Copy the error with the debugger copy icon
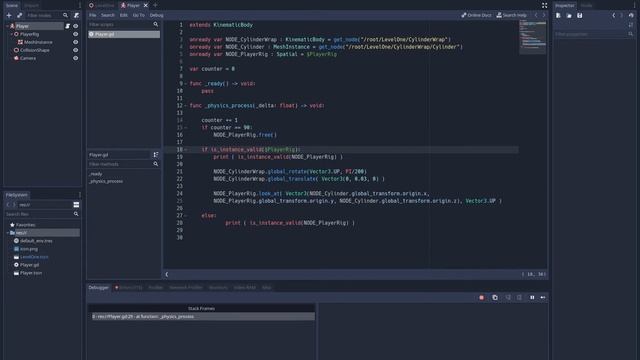The image size is (640, 360). click(495, 298)
